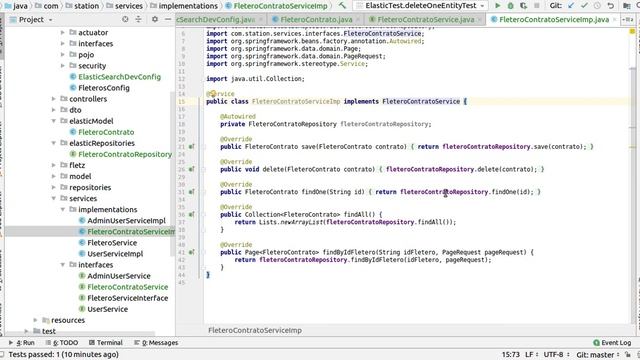Commit changes with Git checkmark icon
Viewport: 640px width, 360px height.
click(x=584, y=6)
